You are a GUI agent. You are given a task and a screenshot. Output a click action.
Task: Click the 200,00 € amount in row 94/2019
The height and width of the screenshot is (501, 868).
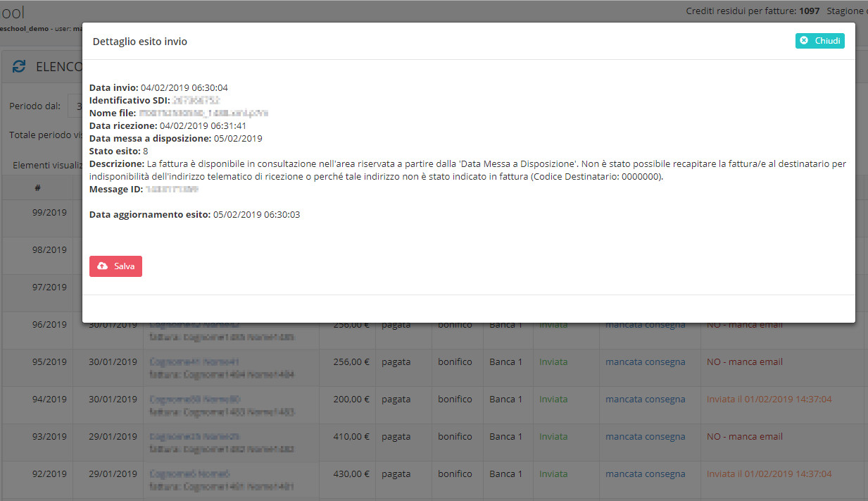coord(351,400)
